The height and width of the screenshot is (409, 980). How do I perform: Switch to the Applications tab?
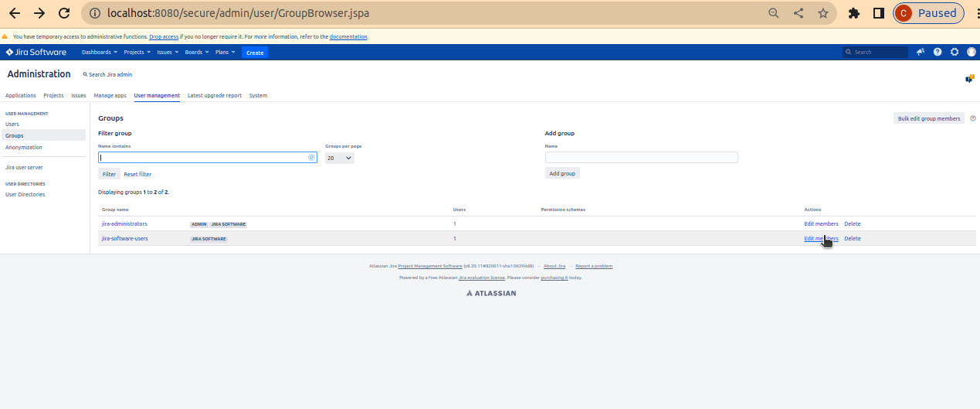[x=21, y=96]
